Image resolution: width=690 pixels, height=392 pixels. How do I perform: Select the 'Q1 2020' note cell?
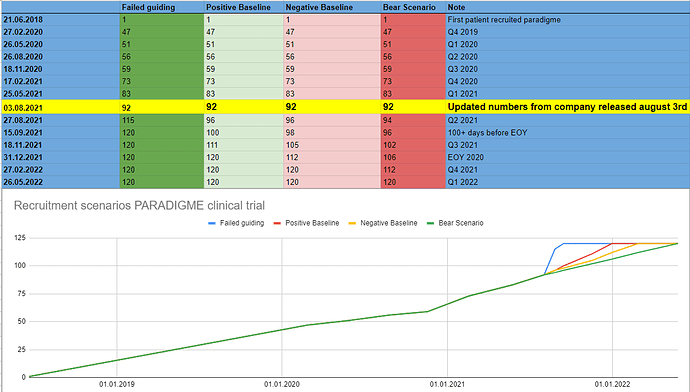(568, 44)
